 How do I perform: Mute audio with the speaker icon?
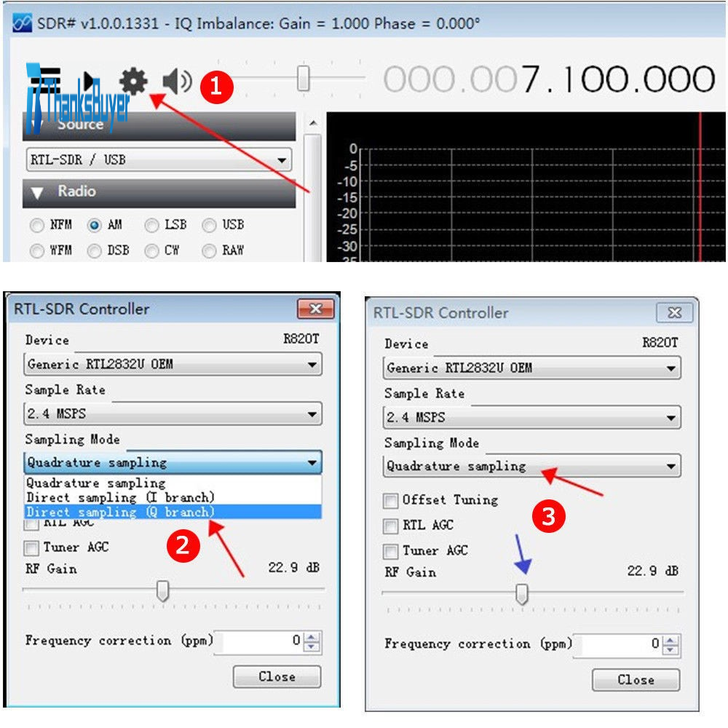178,82
